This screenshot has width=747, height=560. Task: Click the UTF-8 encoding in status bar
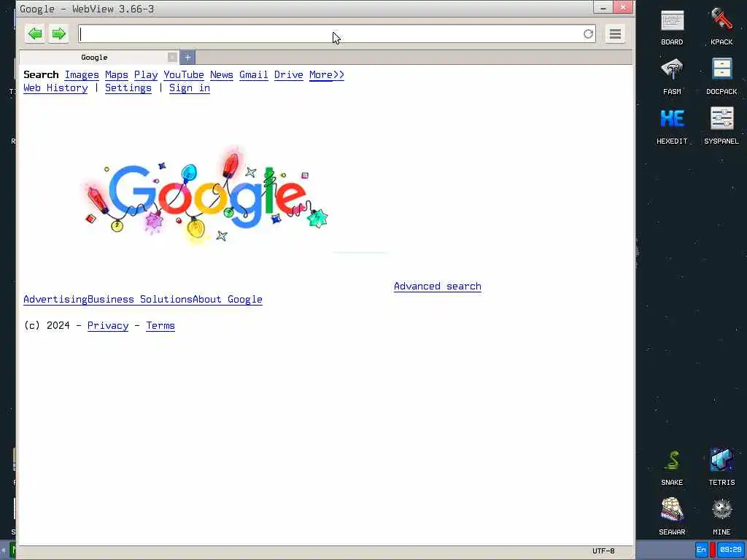coord(603,551)
